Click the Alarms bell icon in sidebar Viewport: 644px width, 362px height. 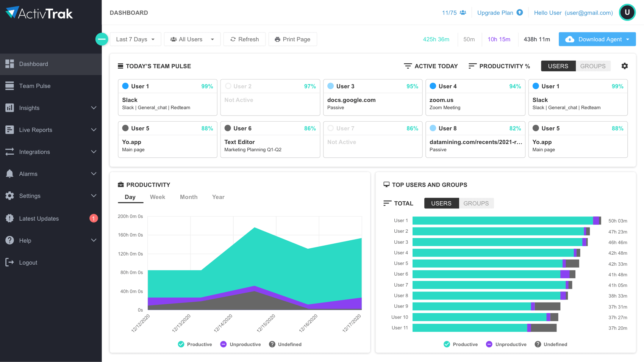pyautogui.click(x=9, y=174)
